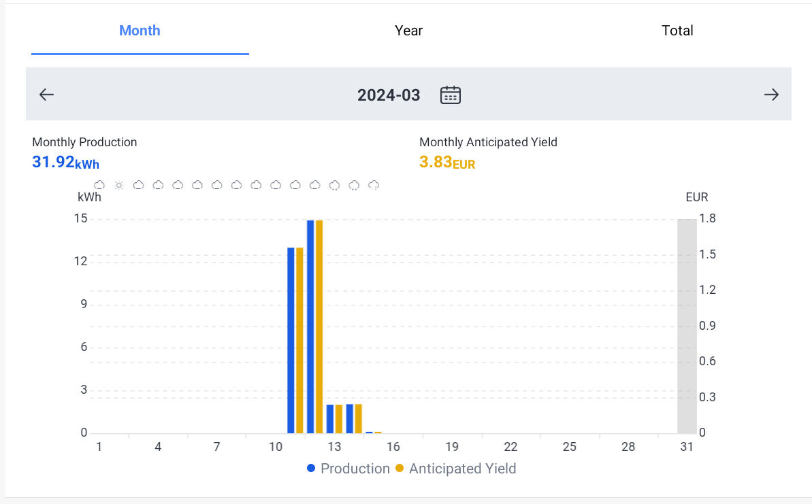The width and height of the screenshot is (812, 504).
Task: Click the 2024-03 date label
Action: pyautogui.click(x=389, y=95)
